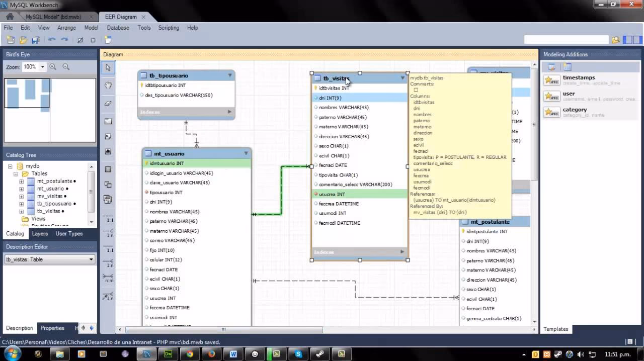Select the hand pan tool
This screenshot has width=644, height=361.
108,85
